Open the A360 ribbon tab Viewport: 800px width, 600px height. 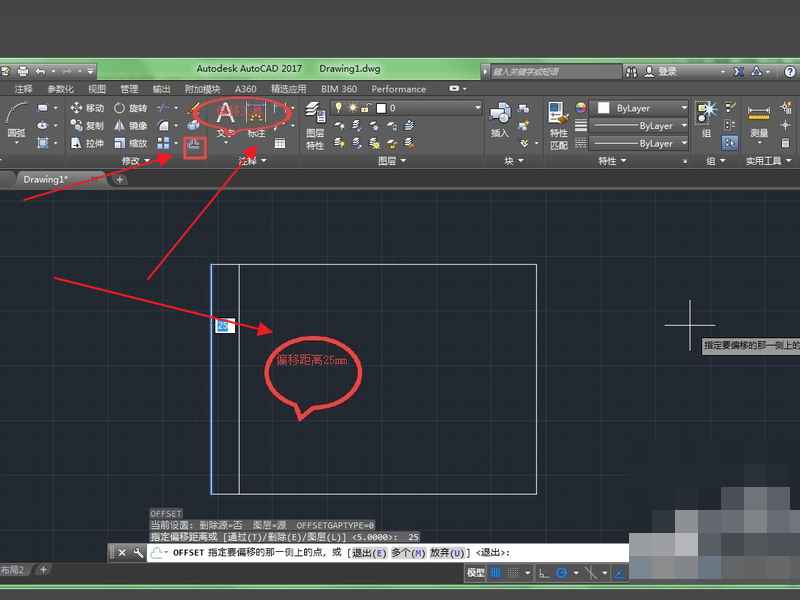point(245,89)
